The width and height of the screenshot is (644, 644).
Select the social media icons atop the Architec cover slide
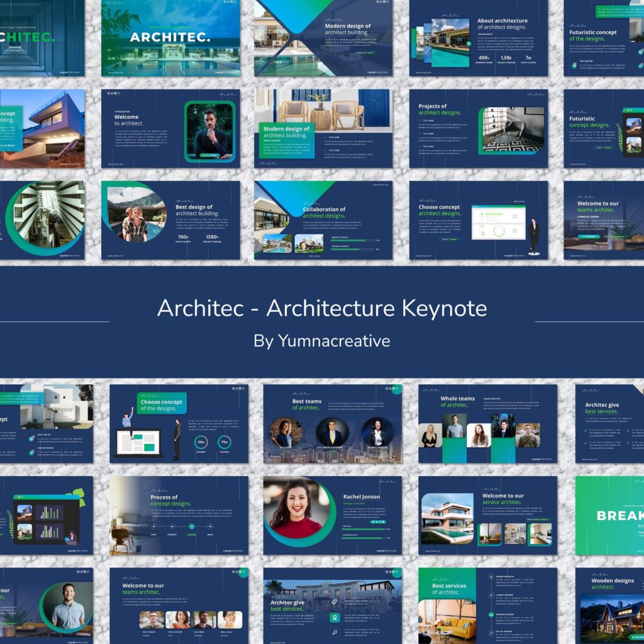pos(230,3)
